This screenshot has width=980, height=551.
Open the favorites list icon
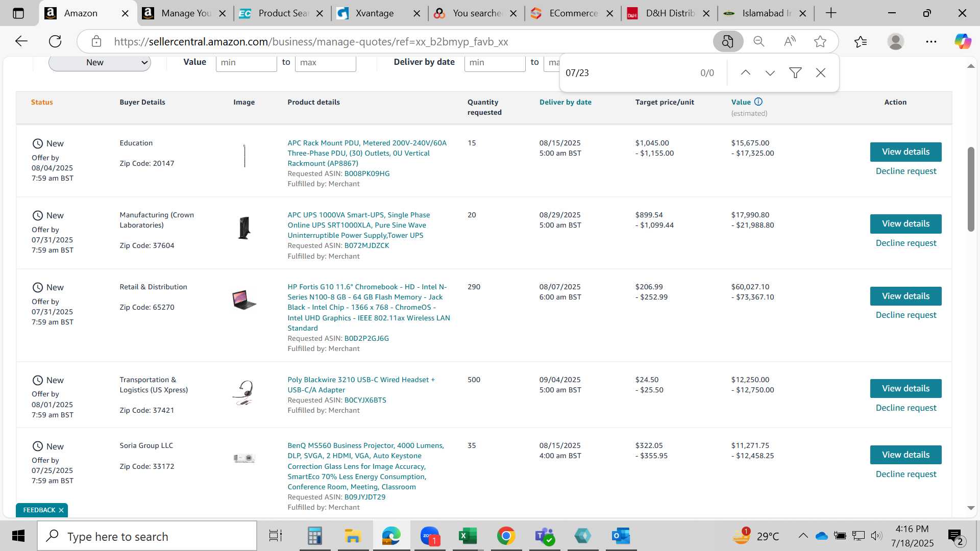(x=861, y=41)
